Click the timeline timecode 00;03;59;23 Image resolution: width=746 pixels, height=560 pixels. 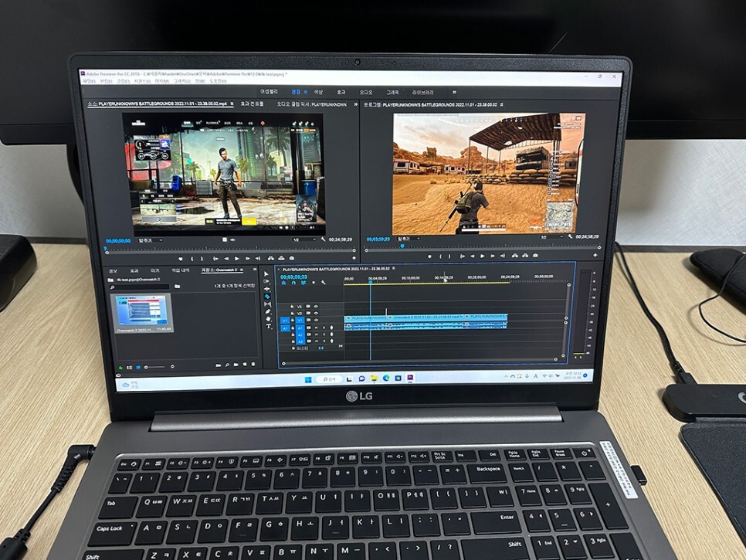click(294, 277)
